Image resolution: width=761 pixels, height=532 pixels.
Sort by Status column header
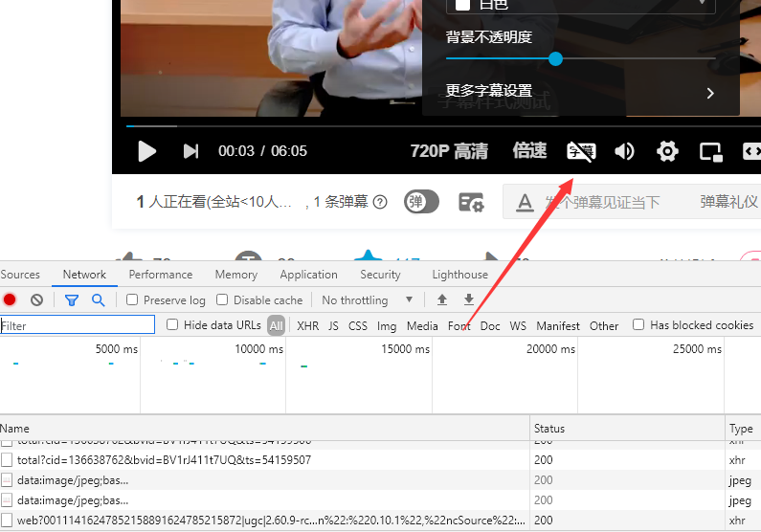click(627, 429)
